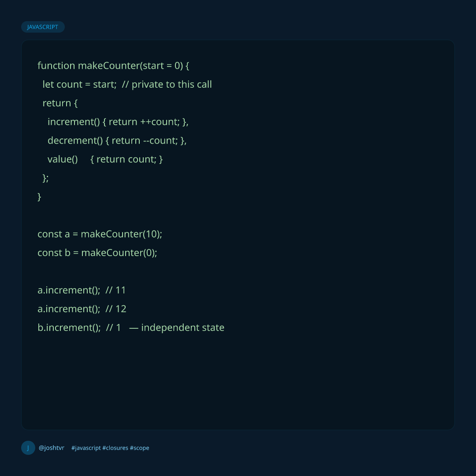
Task: Click the value() method line
Action: click(105, 160)
